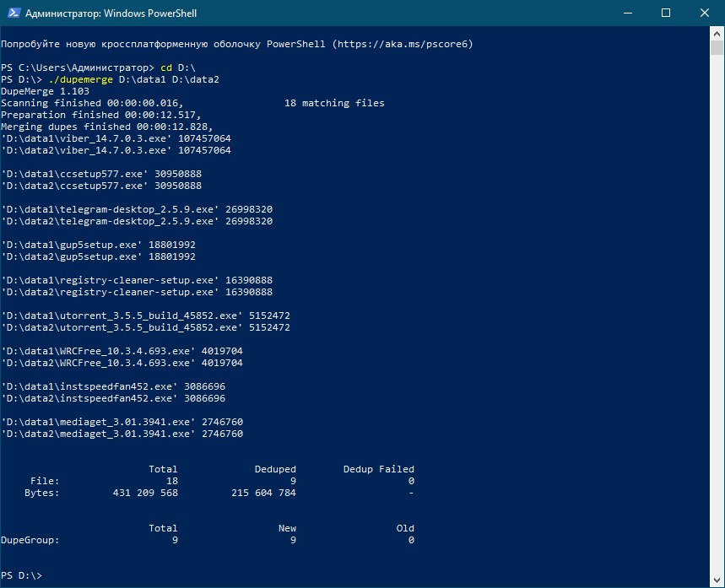Click the D:\data2\gup5setup.exe line
The height and width of the screenshot is (588, 725).
[x=98, y=256]
